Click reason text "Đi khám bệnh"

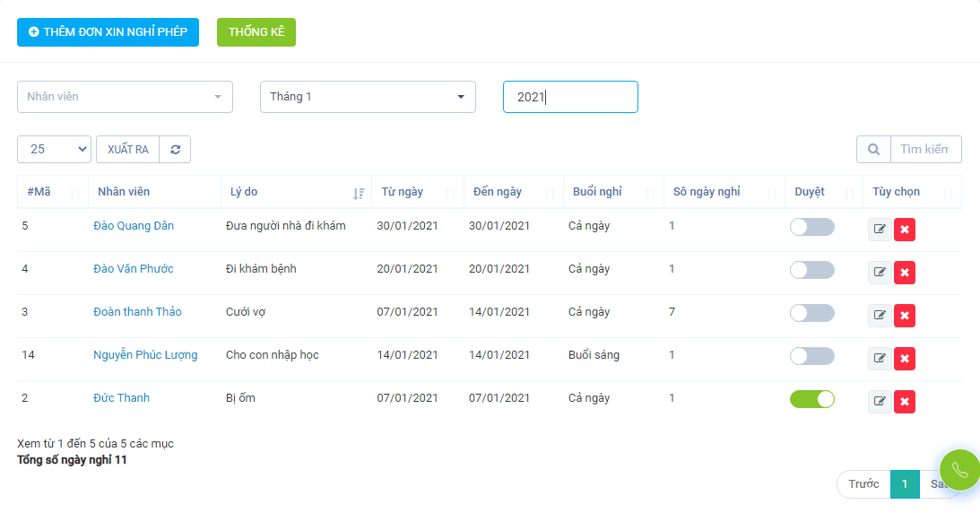point(261,269)
